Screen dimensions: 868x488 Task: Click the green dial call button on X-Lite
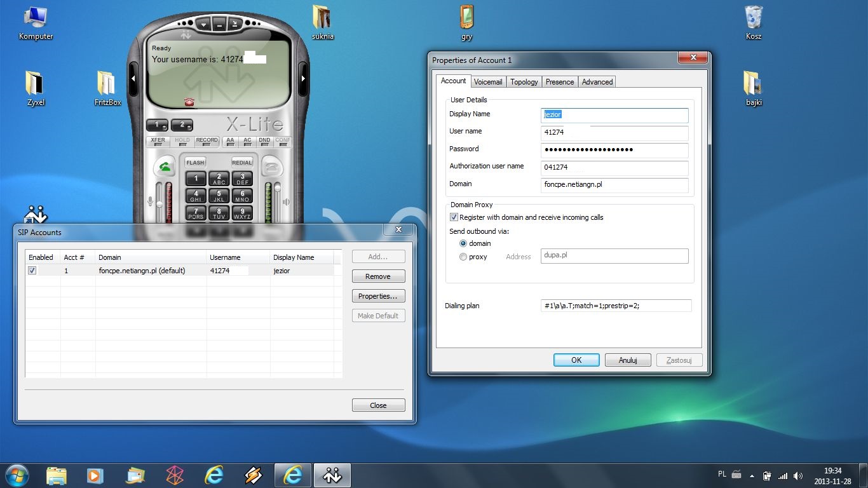point(165,167)
